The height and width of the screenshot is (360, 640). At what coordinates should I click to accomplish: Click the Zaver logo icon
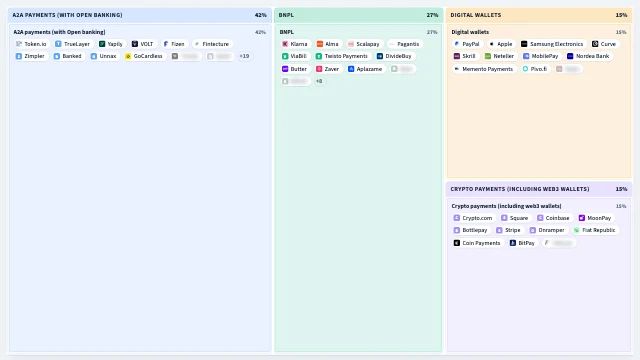319,69
